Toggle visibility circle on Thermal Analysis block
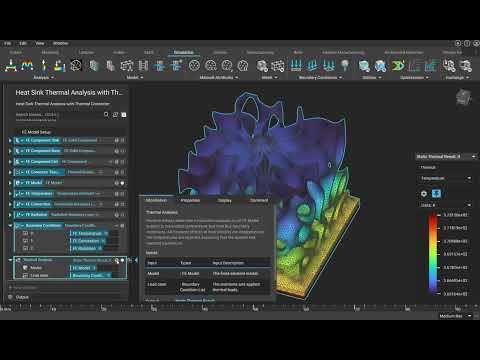480x360 pixels. click(122, 260)
